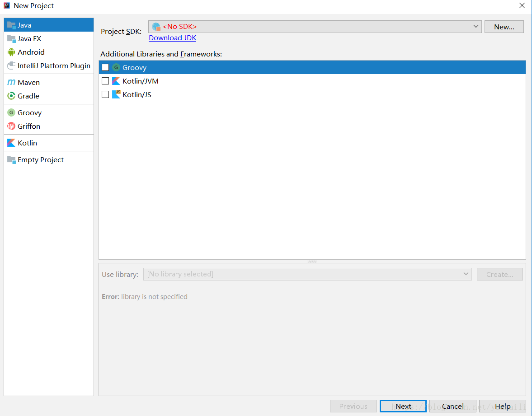Click the IntelliJ logo in title bar
The width and height of the screenshot is (532, 416).
pyautogui.click(x=7, y=5)
